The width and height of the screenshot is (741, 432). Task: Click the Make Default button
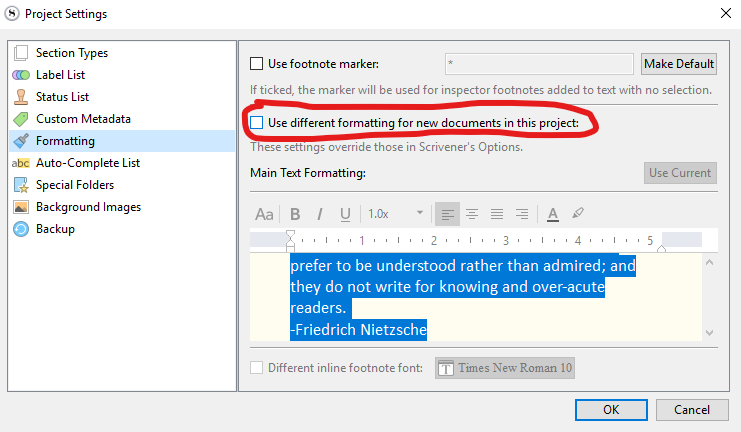coord(679,64)
